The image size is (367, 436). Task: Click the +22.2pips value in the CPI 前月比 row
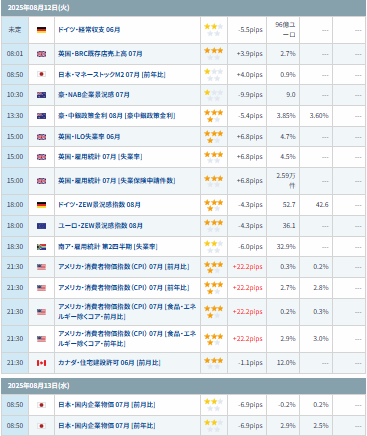click(248, 267)
